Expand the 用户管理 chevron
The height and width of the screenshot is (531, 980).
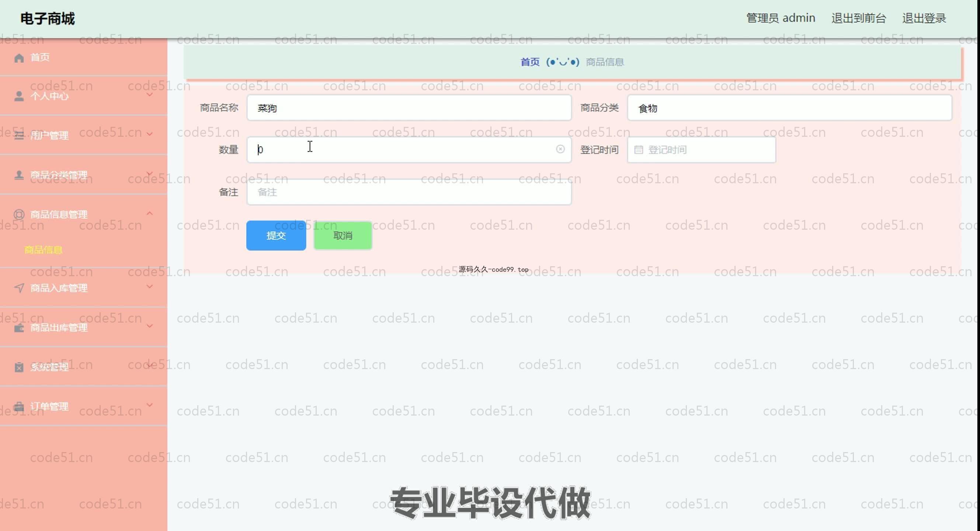coord(150,134)
